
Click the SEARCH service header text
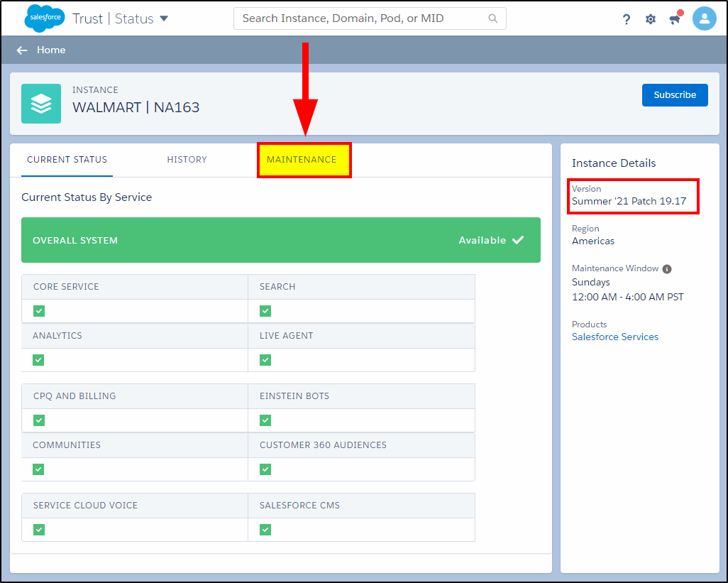(277, 287)
